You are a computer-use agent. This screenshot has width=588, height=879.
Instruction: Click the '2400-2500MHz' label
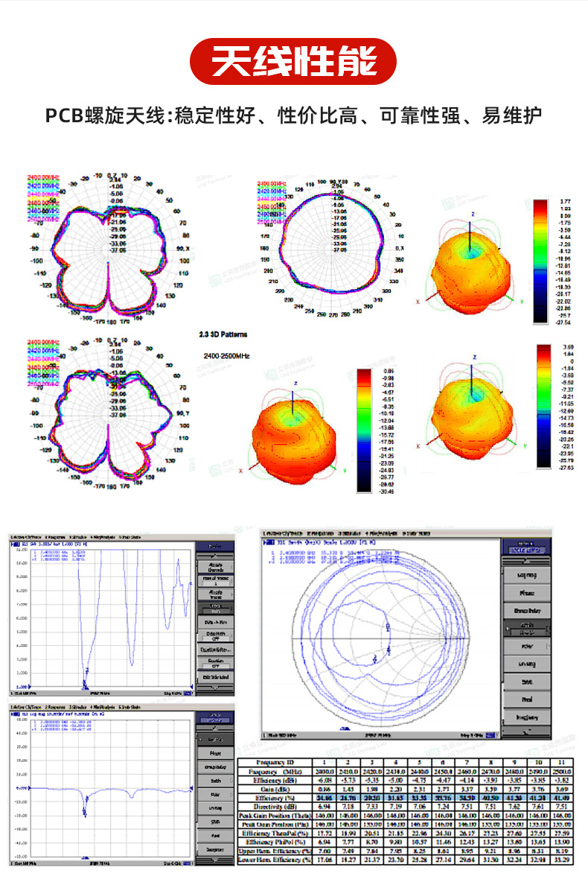226,356
